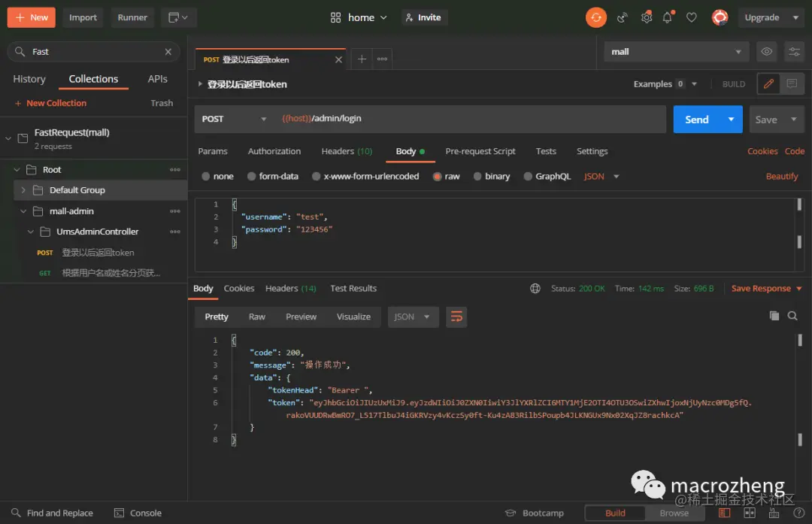Click the request URL input field
The width and height of the screenshot is (812, 524).
tap(470, 119)
